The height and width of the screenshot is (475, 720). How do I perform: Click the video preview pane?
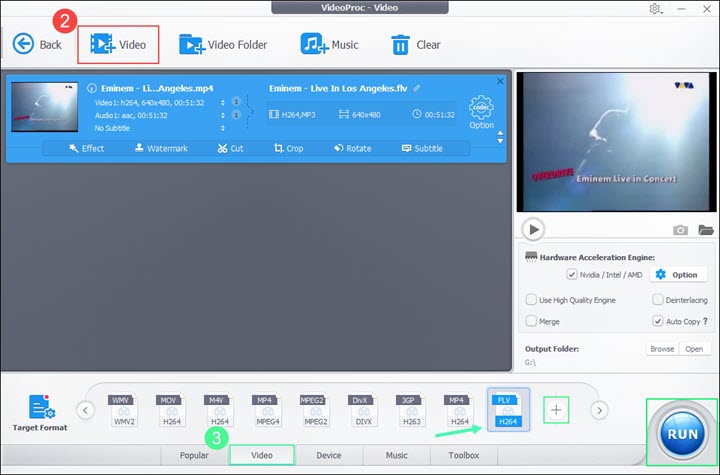click(x=616, y=142)
